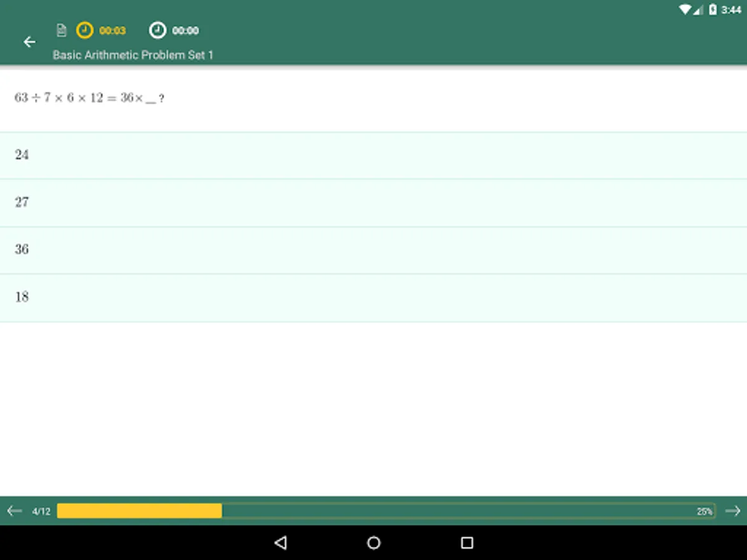This screenshot has height=560, width=747.
Task: Tap the 25% progress label
Action: click(x=705, y=511)
